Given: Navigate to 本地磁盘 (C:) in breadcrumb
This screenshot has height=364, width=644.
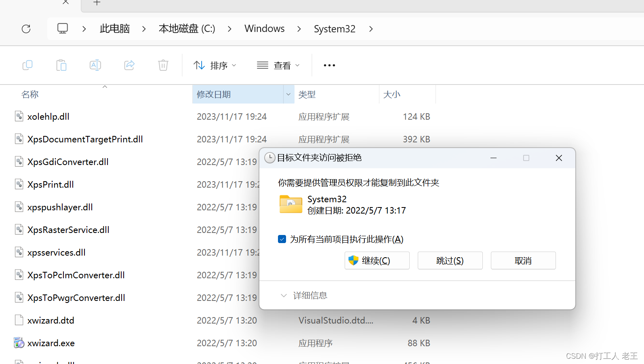Looking at the screenshot, I should [x=187, y=29].
